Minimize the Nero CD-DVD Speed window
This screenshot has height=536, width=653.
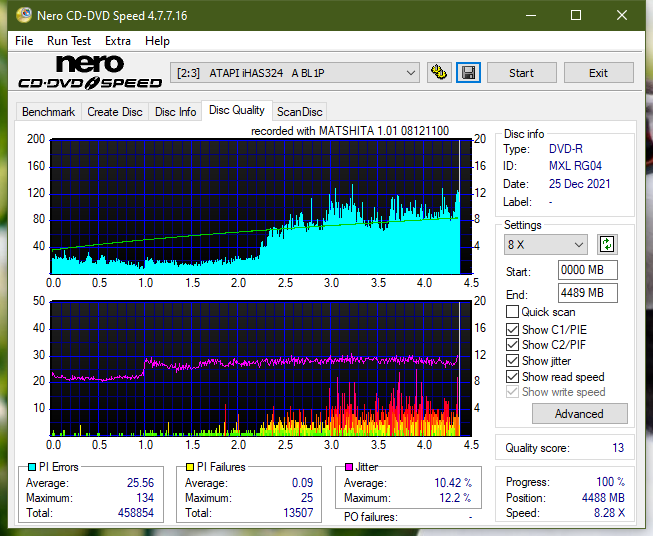[x=531, y=15]
